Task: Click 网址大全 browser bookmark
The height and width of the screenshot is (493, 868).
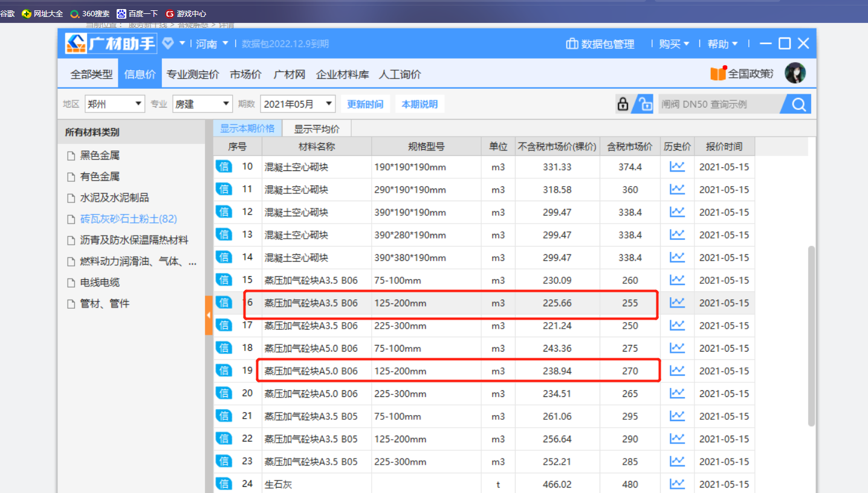Action: (42, 13)
